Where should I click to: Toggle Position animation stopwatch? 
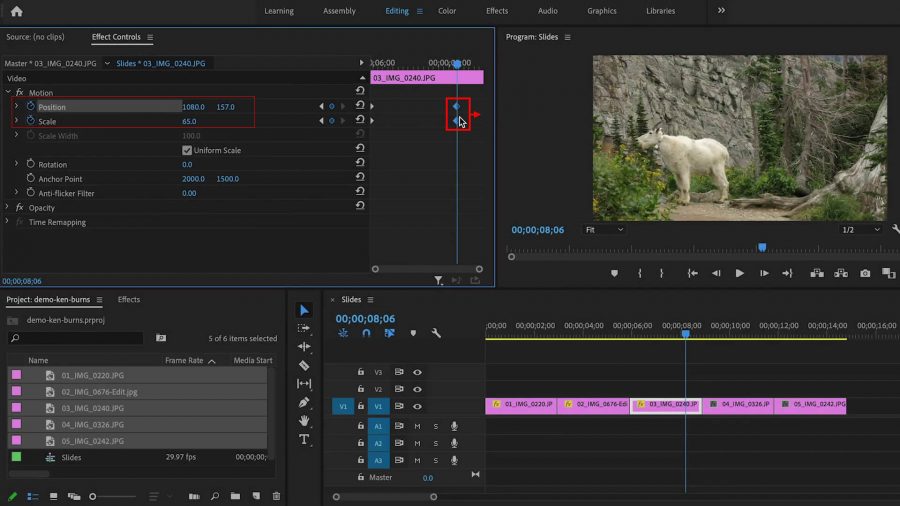pos(31,106)
